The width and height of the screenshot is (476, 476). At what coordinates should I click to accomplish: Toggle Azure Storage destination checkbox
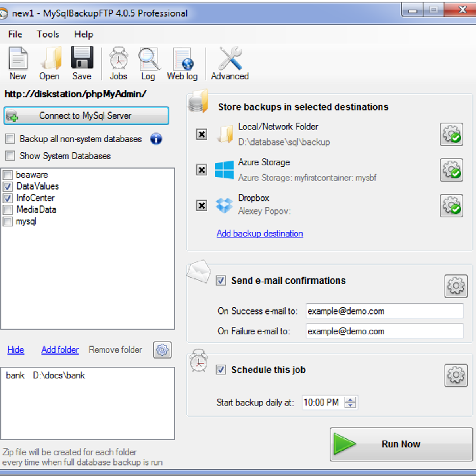coord(202,170)
